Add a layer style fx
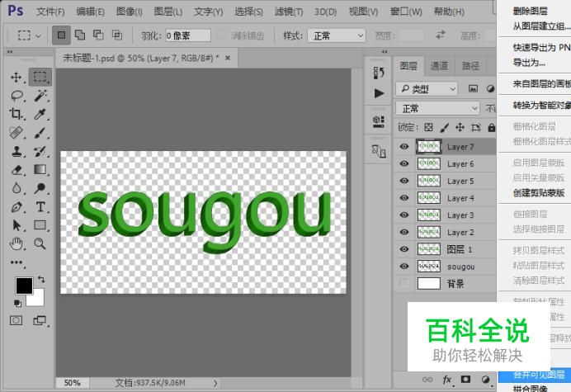This screenshot has height=392, width=571. [447, 380]
